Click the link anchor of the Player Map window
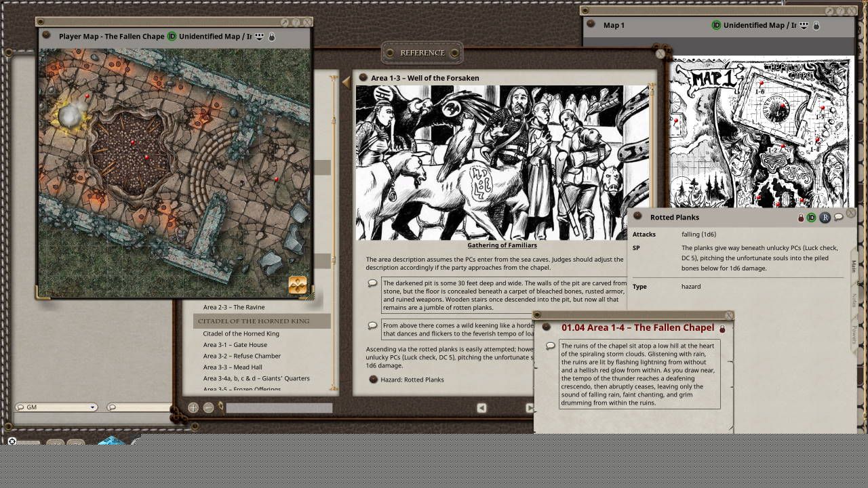This screenshot has height=488, width=868. [46, 35]
